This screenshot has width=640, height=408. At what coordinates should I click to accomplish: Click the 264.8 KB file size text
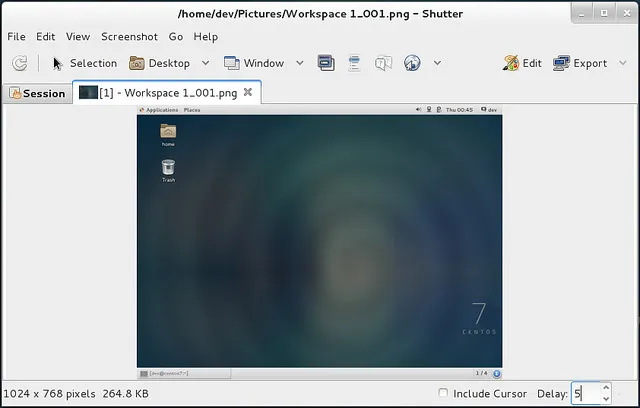pos(125,394)
